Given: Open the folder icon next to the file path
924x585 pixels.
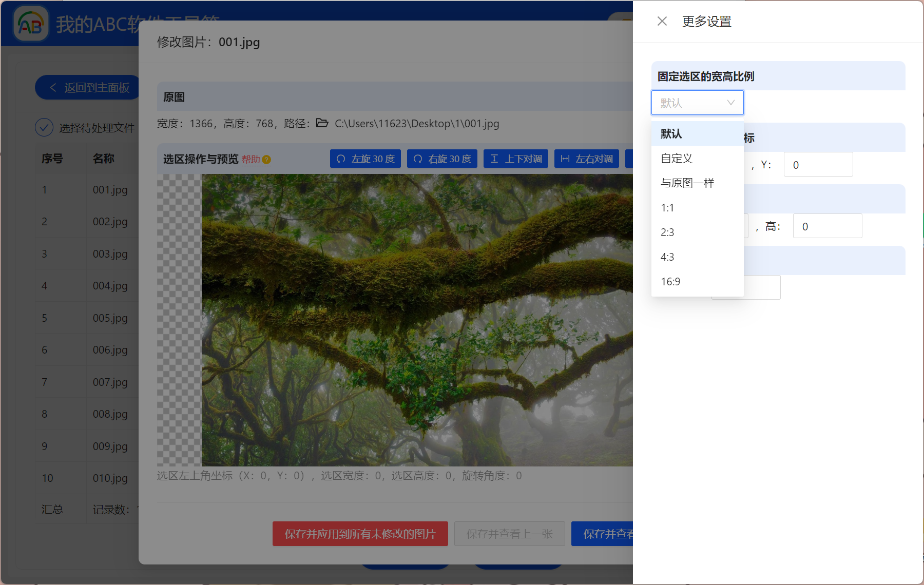Looking at the screenshot, I should point(322,123).
